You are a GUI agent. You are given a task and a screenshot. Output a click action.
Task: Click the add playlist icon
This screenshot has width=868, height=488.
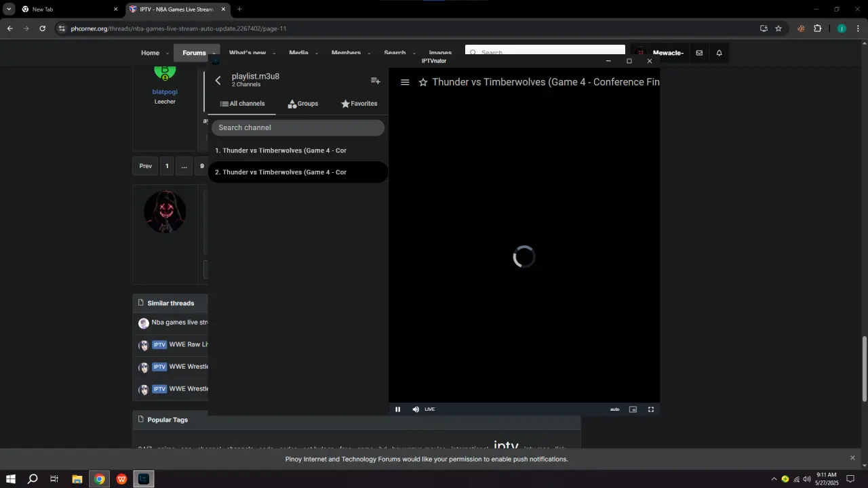375,80
